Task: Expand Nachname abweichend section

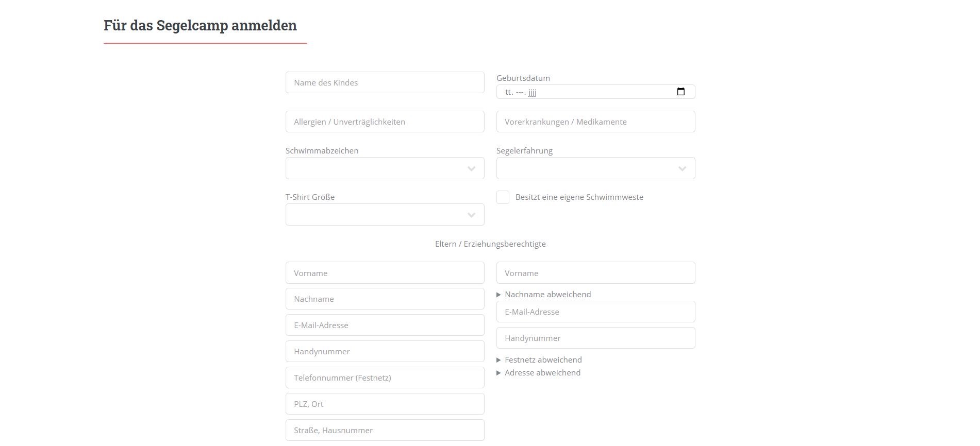Action: point(543,295)
